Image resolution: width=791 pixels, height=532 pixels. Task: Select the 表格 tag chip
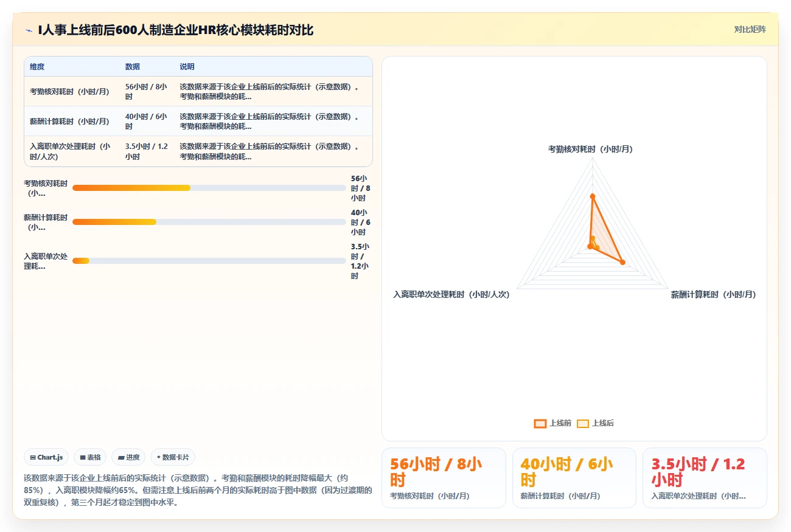[x=90, y=457]
